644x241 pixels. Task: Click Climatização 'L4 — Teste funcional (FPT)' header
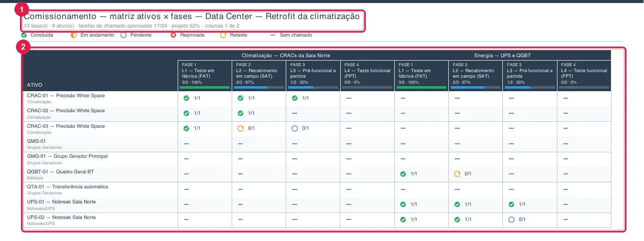click(x=367, y=73)
